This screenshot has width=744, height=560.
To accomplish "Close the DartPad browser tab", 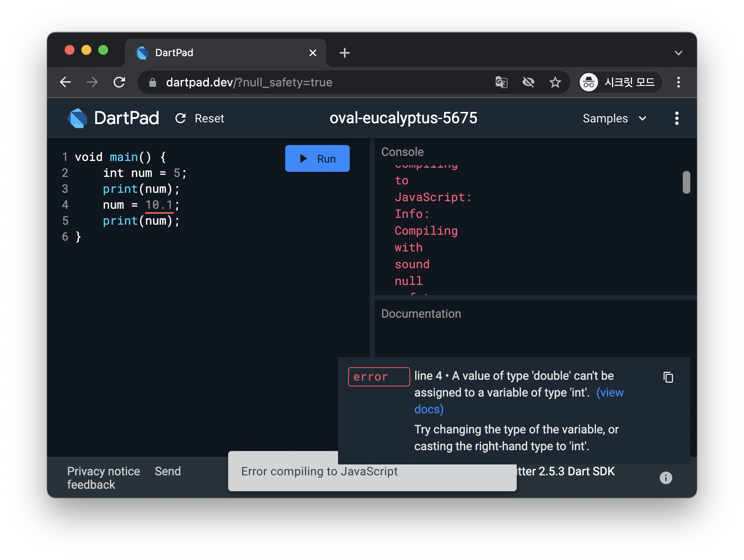I will click(x=312, y=53).
